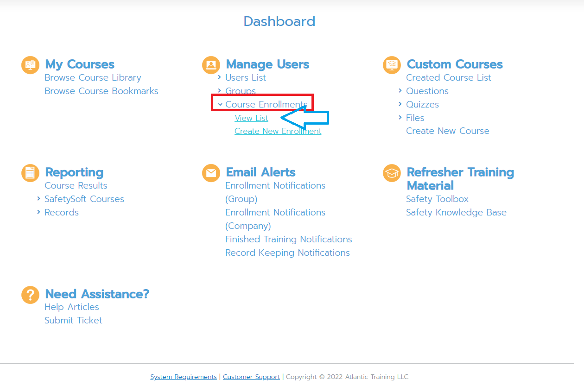Click the Email Alerts envelope icon
The height and width of the screenshot is (392, 584).
(x=211, y=173)
